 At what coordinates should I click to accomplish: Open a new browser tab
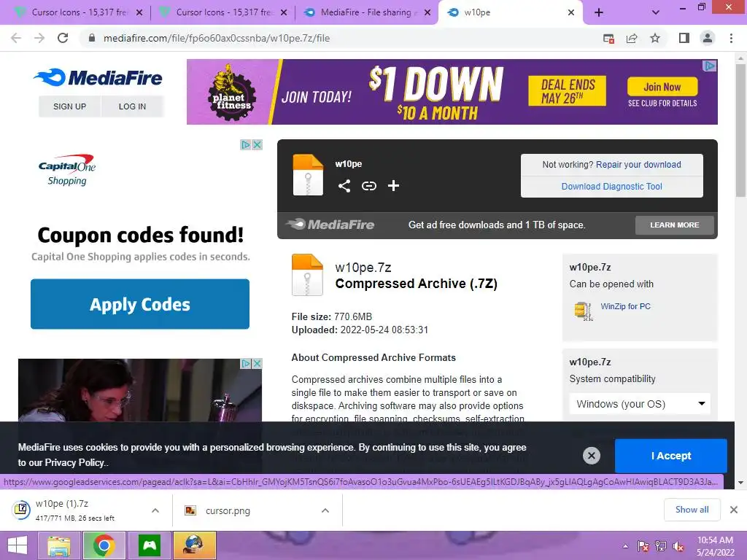pos(599,12)
